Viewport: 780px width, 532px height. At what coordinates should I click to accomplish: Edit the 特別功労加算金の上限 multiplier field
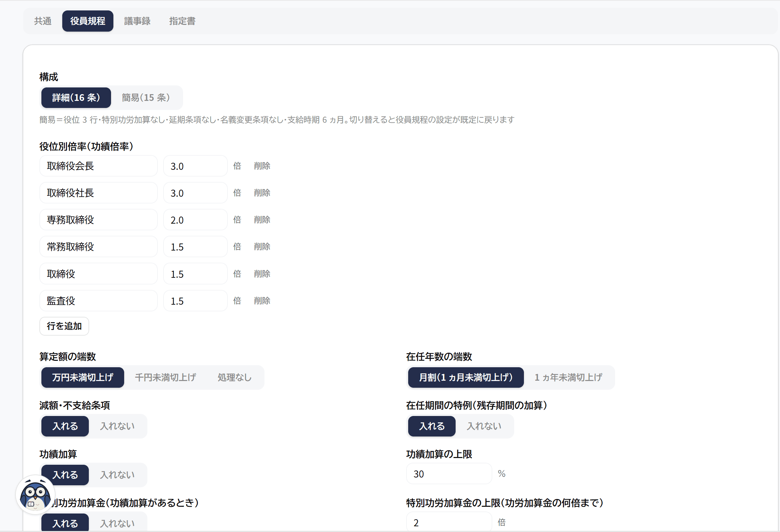[x=449, y=522]
